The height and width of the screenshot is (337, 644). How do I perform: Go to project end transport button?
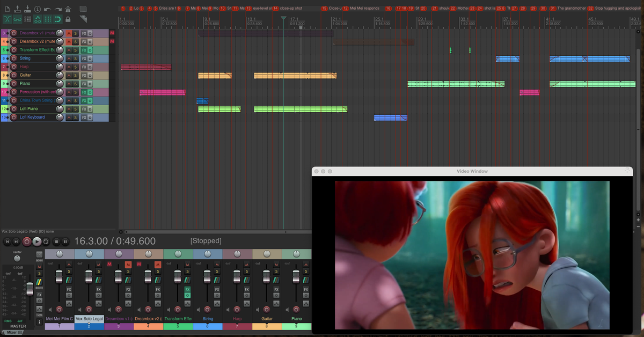pyautogui.click(x=16, y=241)
